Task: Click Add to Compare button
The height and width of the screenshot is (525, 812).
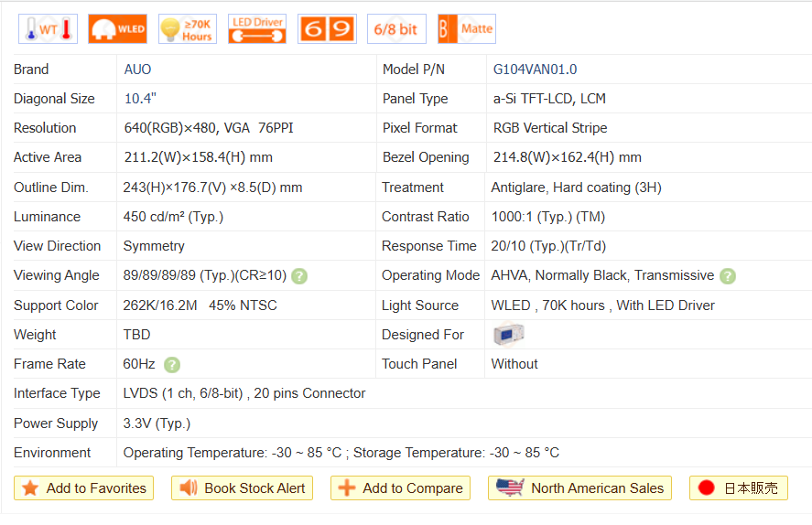Action: [x=401, y=488]
